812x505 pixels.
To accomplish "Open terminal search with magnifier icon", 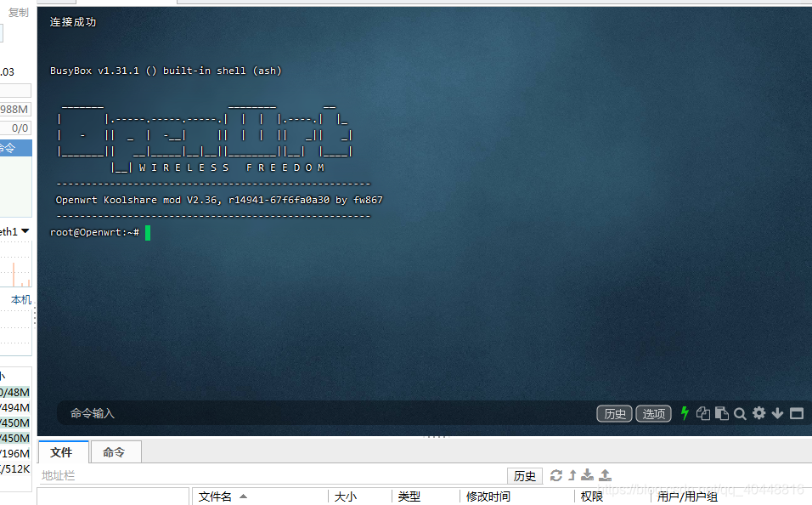I will point(740,414).
